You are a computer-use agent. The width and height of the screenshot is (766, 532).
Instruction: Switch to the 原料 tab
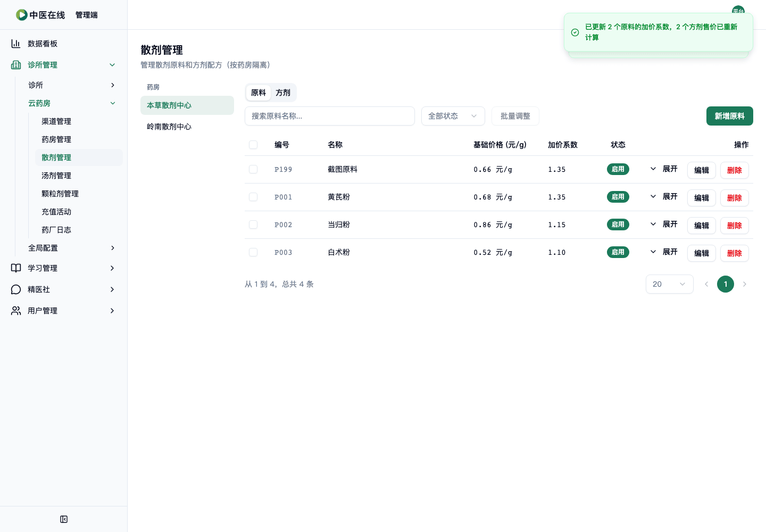pyautogui.click(x=259, y=93)
